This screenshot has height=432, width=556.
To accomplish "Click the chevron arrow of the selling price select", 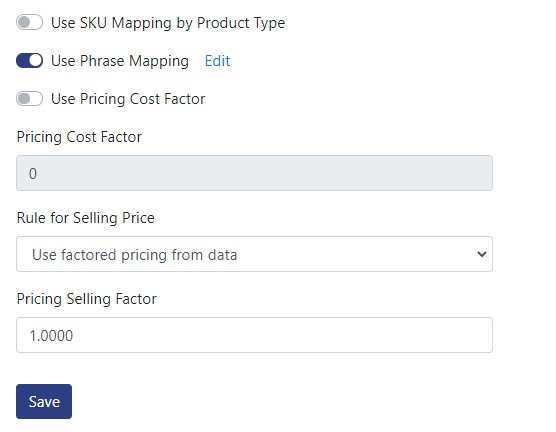I will coord(482,254).
